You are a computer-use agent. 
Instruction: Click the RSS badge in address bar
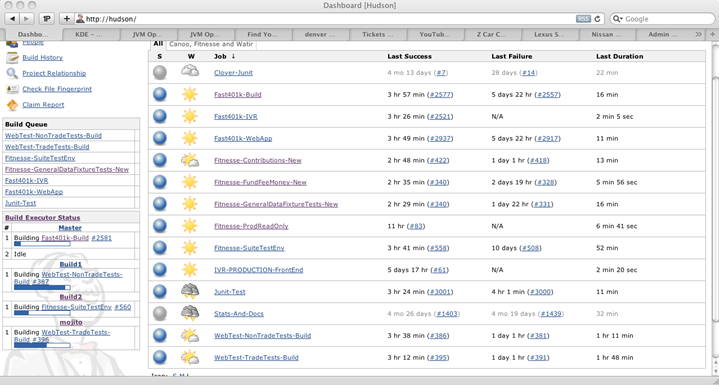[583, 19]
